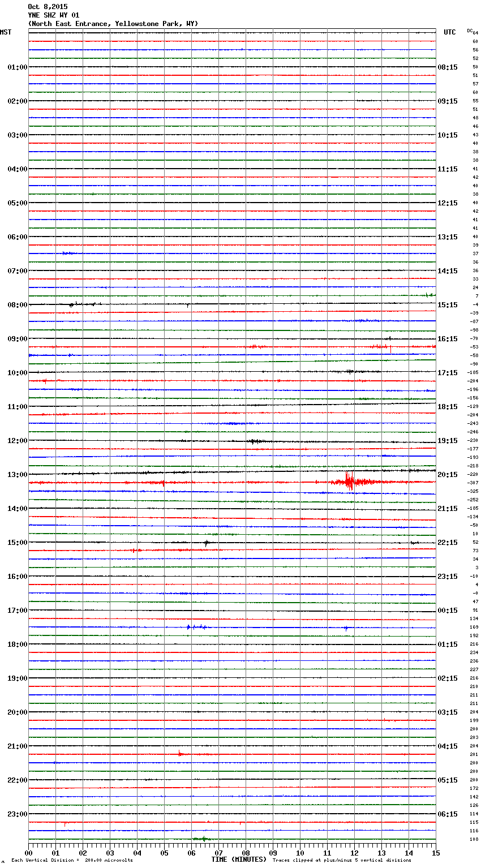Select the 07:00 MST row label
The image size is (481, 868).
pos(18,271)
